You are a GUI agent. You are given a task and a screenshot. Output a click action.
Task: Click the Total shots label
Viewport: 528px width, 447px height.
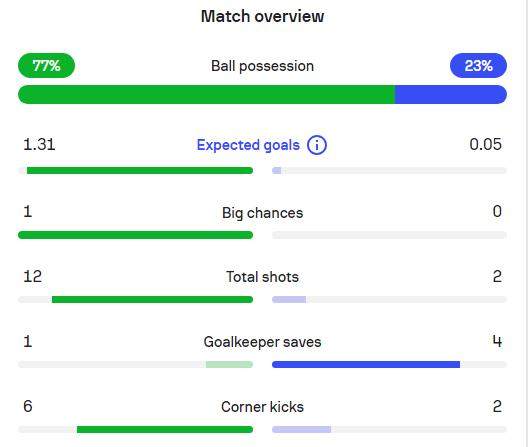[x=262, y=277]
